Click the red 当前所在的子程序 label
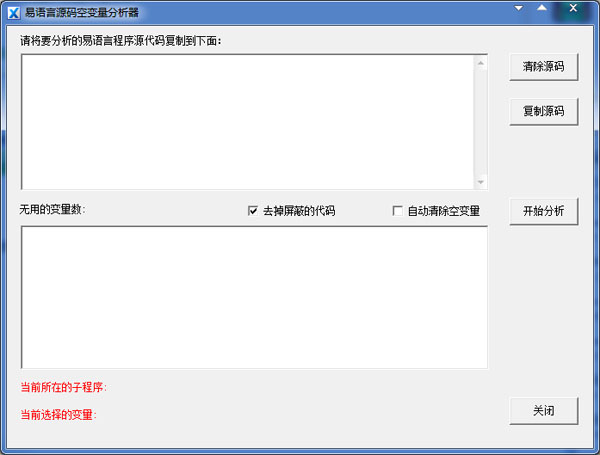Screen dimensions: 600x455 63,388
